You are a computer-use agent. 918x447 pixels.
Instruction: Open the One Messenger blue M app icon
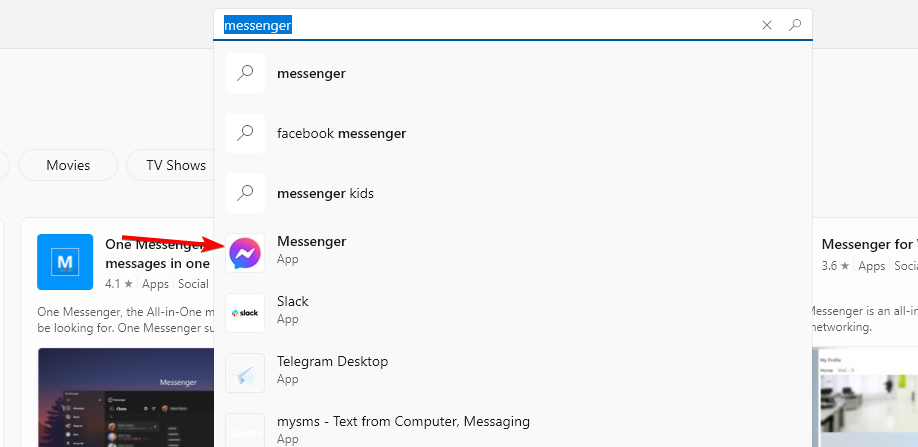pos(65,262)
